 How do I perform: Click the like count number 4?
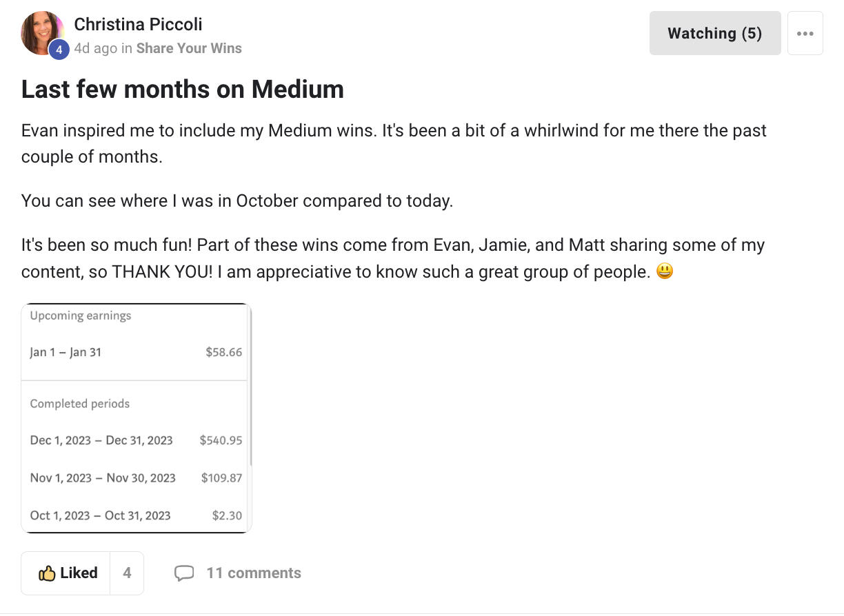pyautogui.click(x=127, y=573)
